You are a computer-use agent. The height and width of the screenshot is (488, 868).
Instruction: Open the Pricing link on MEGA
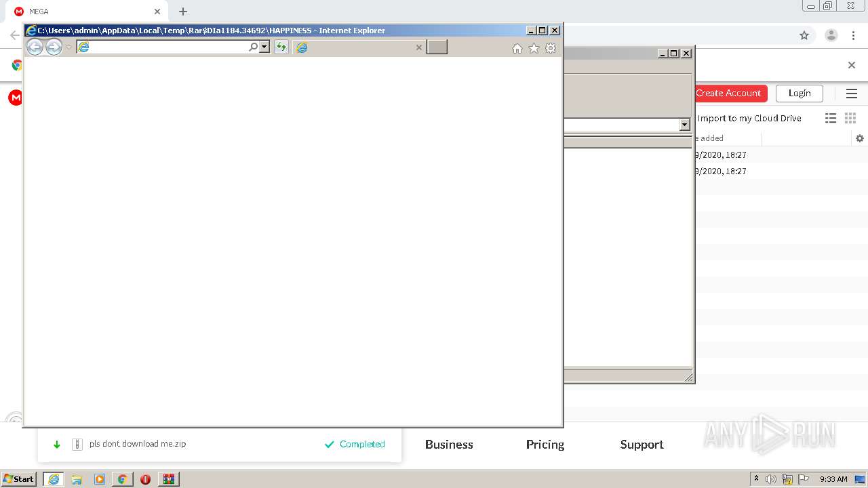(x=545, y=445)
